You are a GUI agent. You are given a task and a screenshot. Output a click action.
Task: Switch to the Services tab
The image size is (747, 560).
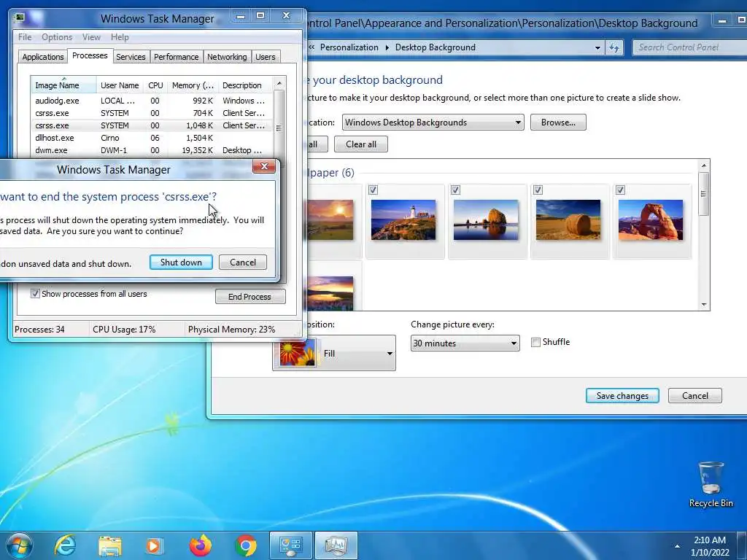tap(131, 57)
